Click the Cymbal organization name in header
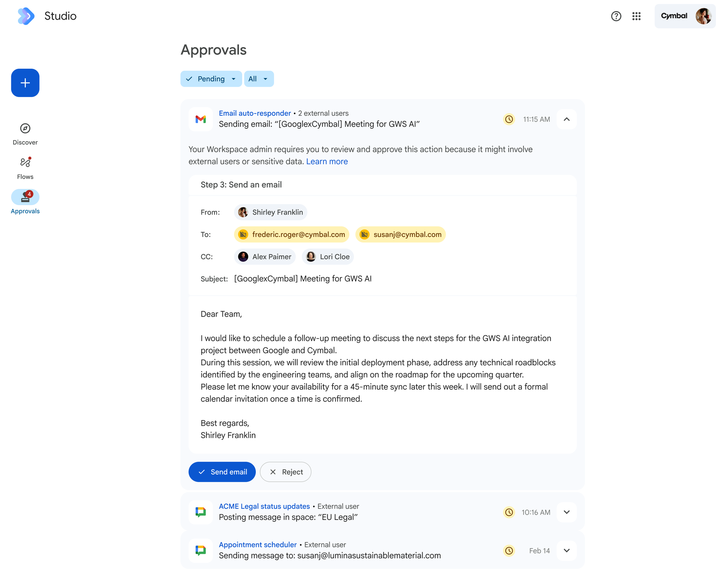728x579 pixels. [x=674, y=16]
